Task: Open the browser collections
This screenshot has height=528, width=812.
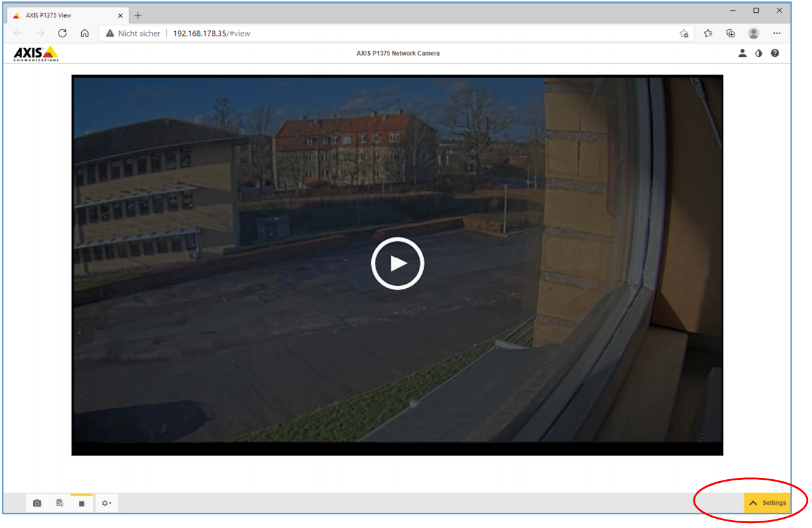Action: tap(730, 34)
